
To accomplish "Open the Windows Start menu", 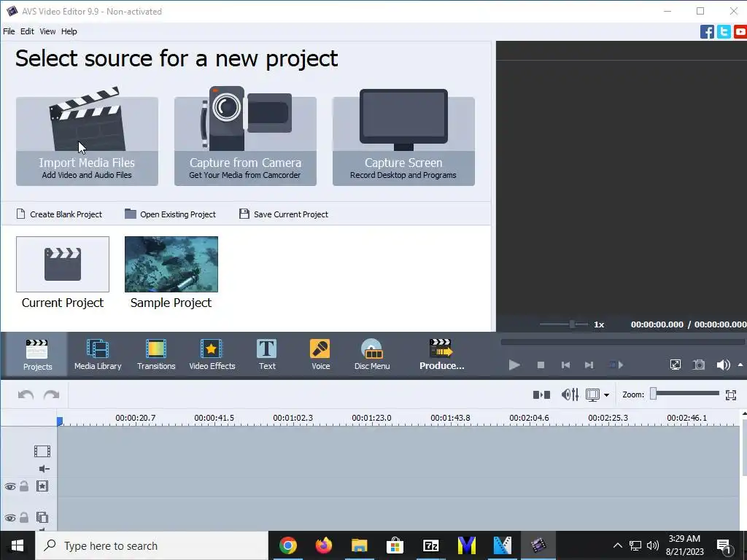I will pyautogui.click(x=18, y=545).
